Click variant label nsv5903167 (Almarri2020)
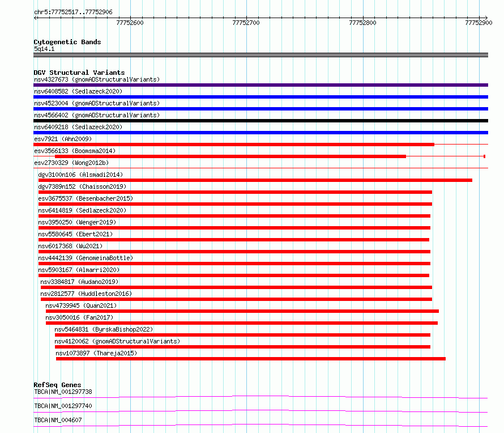Image resolution: width=504 pixels, height=433 pixels. [x=79, y=270]
